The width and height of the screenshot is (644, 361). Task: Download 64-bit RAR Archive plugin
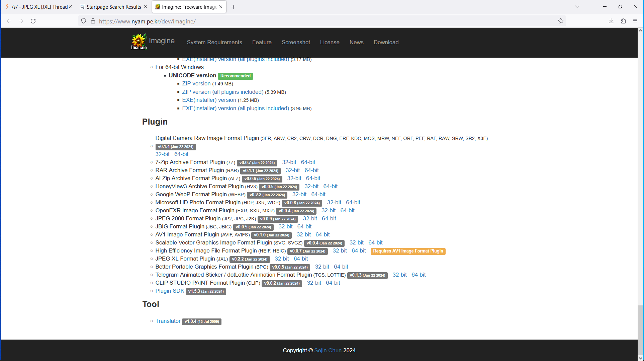click(x=312, y=170)
